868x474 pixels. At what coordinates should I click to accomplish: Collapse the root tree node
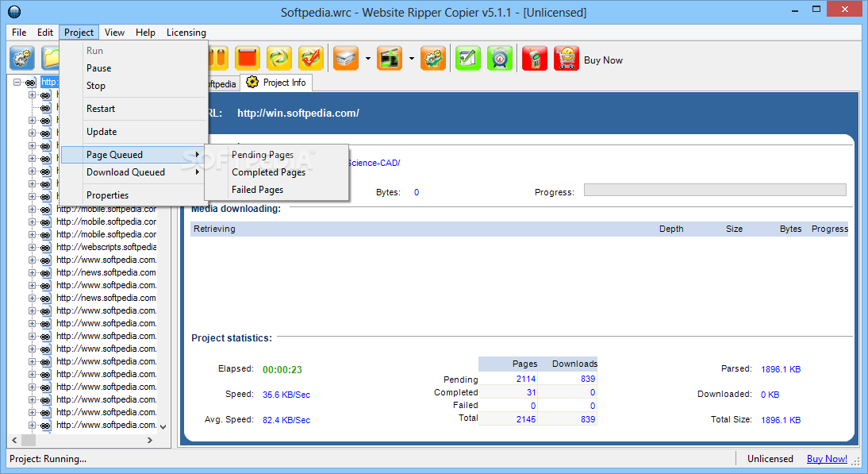[x=17, y=82]
